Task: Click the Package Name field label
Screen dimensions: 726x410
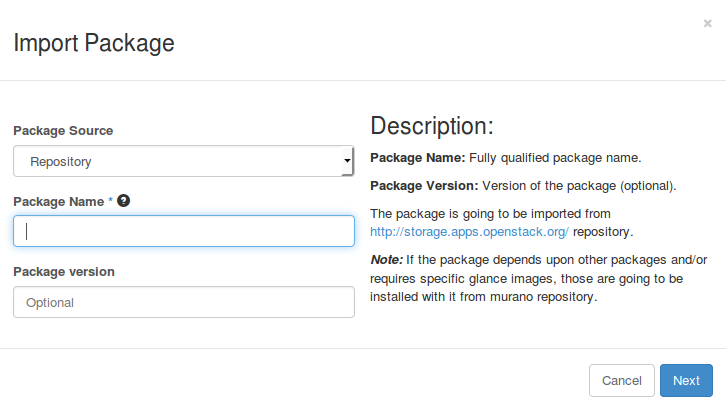Action: 59,202
